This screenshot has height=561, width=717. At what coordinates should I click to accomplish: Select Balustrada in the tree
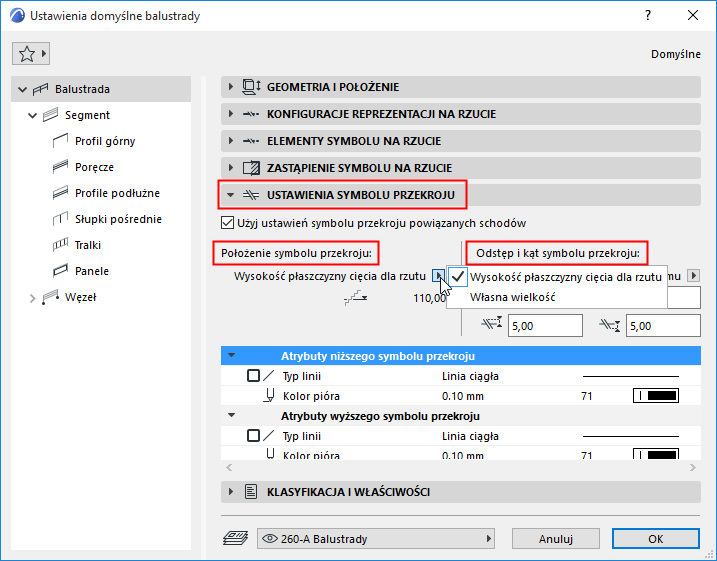82,89
